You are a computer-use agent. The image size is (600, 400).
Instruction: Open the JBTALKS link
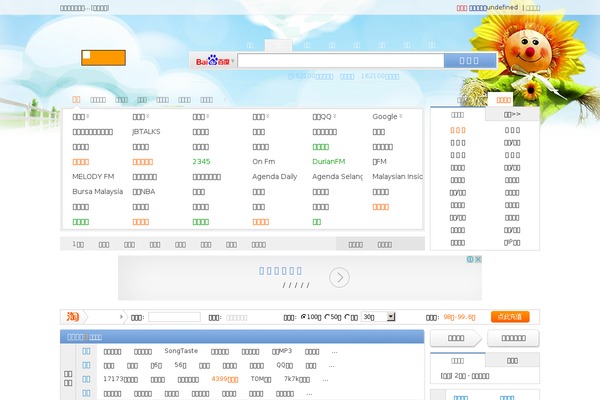(146, 132)
